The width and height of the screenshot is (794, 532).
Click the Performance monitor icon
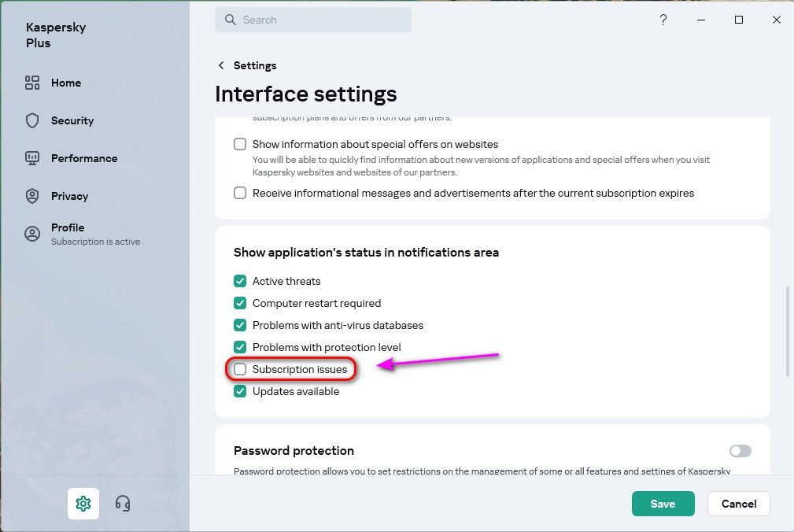[x=32, y=158]
